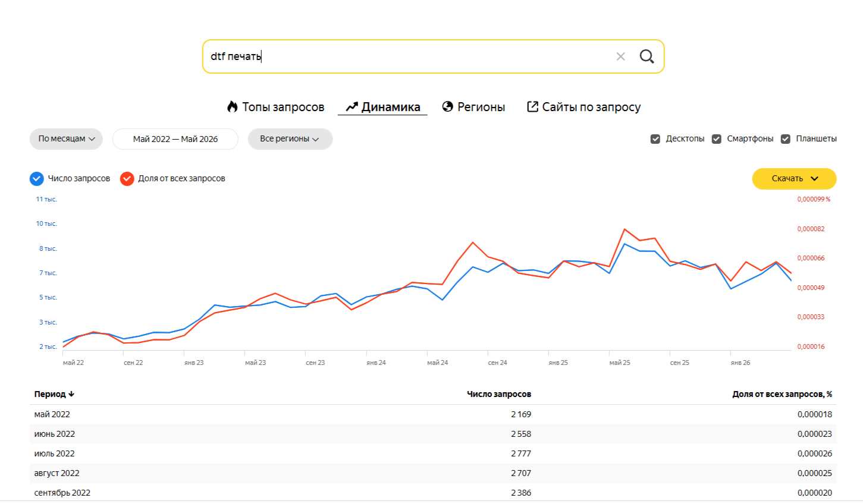Download data with the Скачать button
This screenshot has width=863, height=504.
[794, 178]
